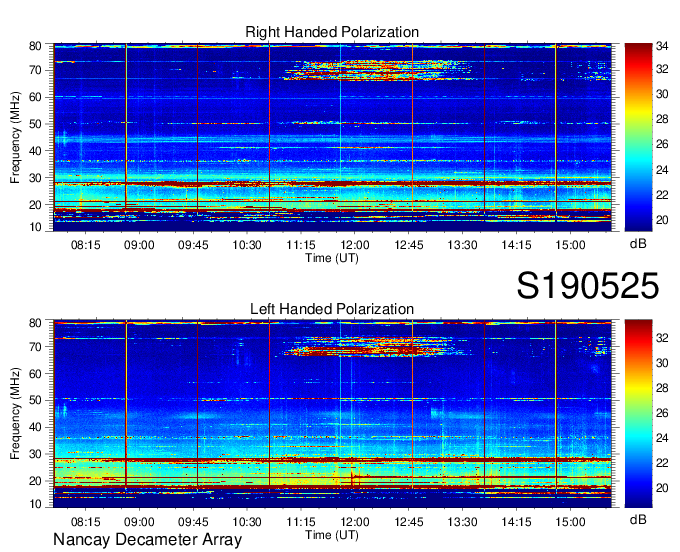Click the 09:00 time tick under Left Handed plot
Image resolution: width=680 pixels, height=552 pixels.
(x=139, y=522)
